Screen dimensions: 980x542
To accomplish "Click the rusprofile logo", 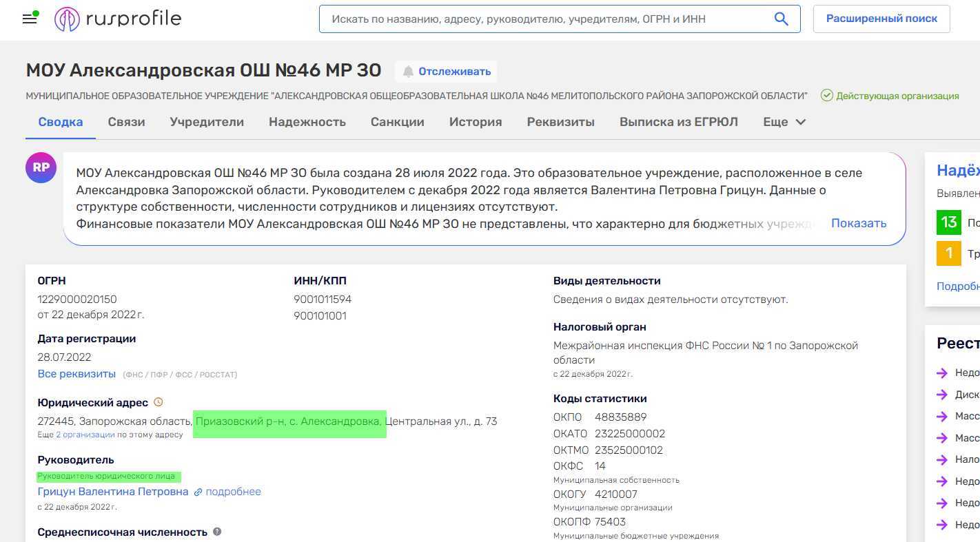I will 118,19.
